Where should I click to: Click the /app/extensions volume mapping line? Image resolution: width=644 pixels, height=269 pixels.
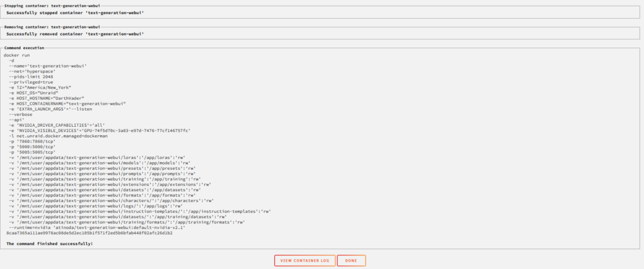tap(109, 185)
